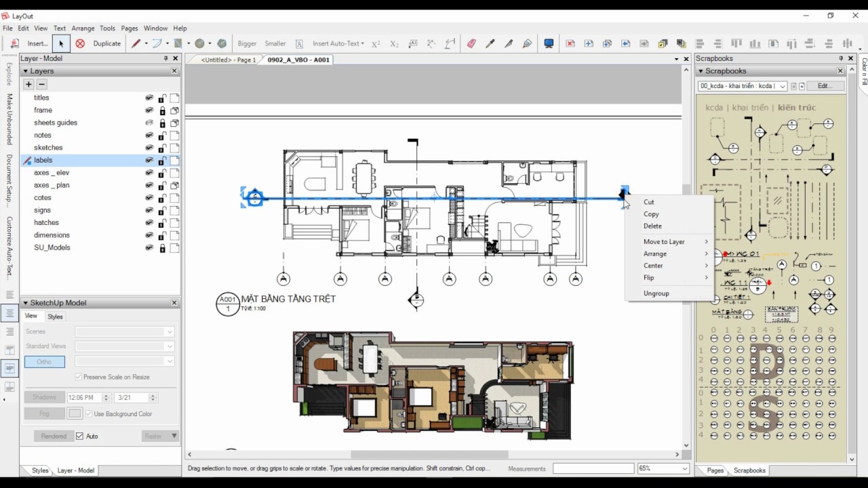
Task: Toggle lock on sketches layer
Action: click(162, 148)
